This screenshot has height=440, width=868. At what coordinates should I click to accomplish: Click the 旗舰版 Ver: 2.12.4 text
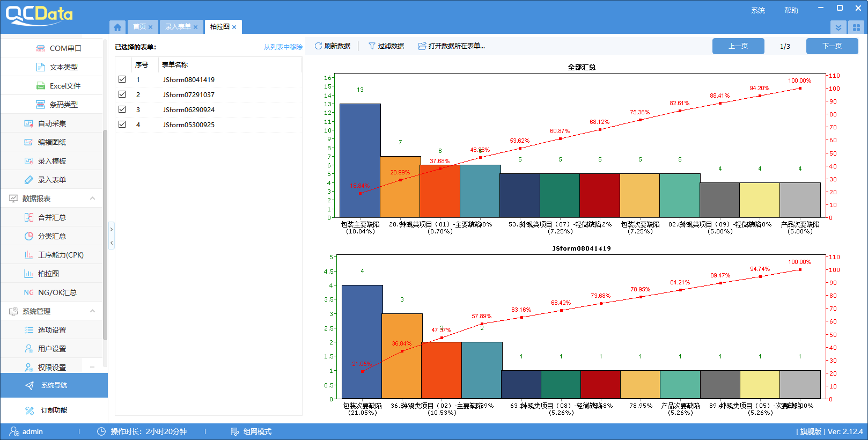coord(829,431)
